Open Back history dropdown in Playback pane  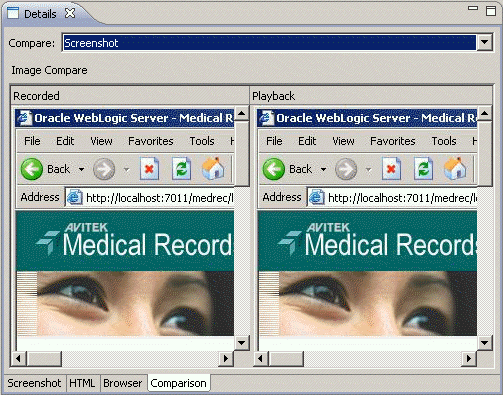(x=323, y=169)
